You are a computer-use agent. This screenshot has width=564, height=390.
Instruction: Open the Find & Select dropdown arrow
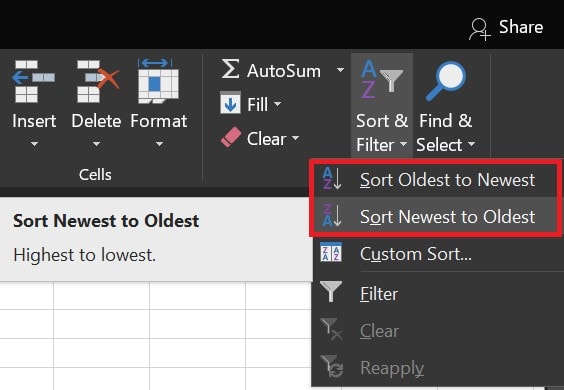[x=471, y=144]
